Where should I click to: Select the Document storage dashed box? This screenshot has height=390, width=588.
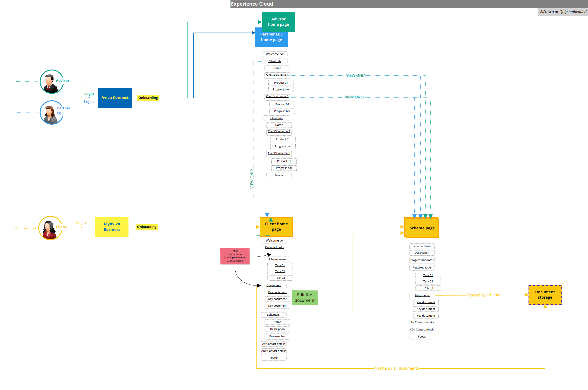tap(545, 295)
